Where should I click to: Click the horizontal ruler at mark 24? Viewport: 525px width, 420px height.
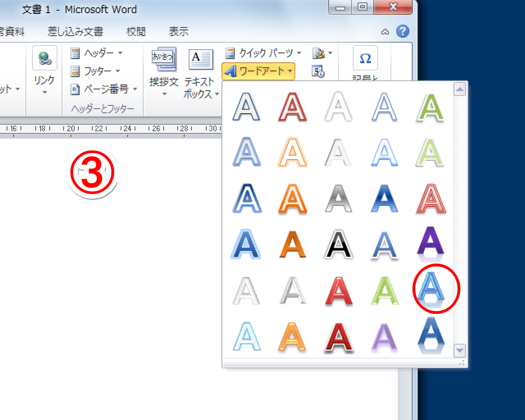pyautogui.click(x=128, y=129)
